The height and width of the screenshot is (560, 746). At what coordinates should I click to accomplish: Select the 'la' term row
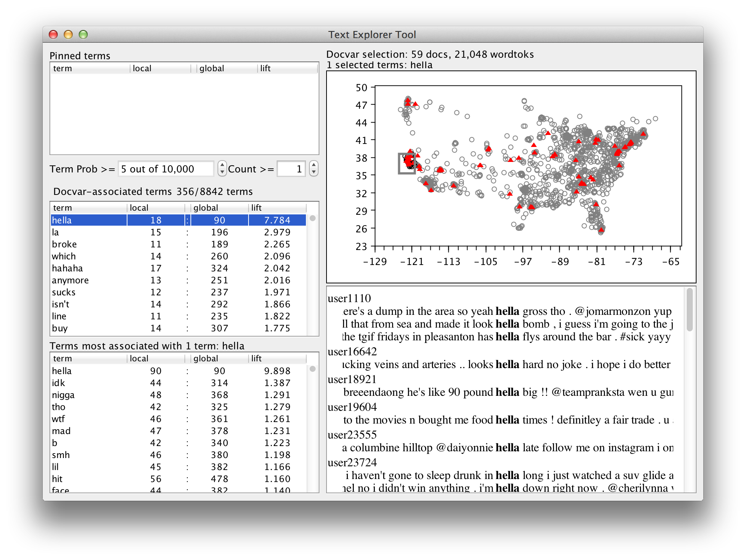pyautogui.click(x=178, y=232)
